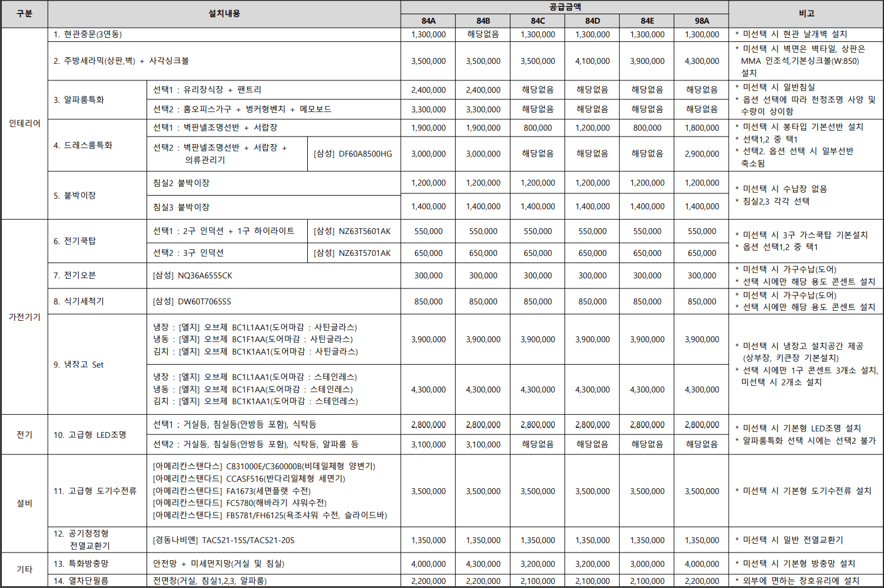Select the '84A' column header

click(x=428, y=21)
